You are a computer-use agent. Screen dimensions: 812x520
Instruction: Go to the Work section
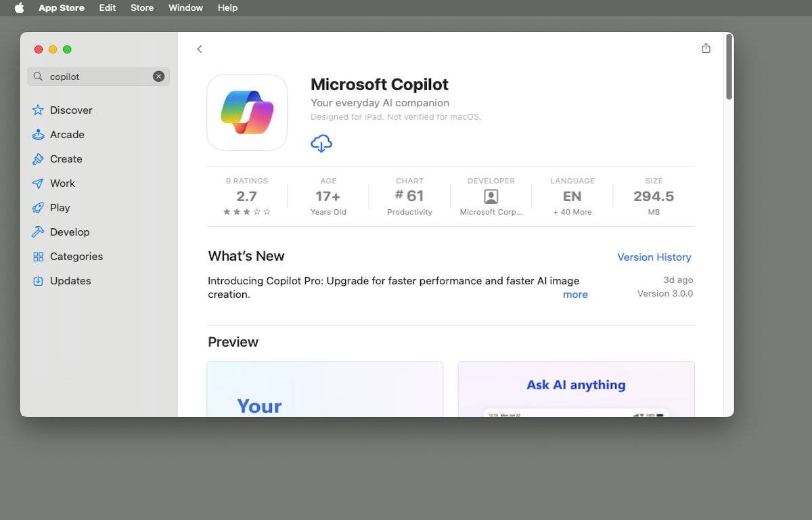coord(62,183)
